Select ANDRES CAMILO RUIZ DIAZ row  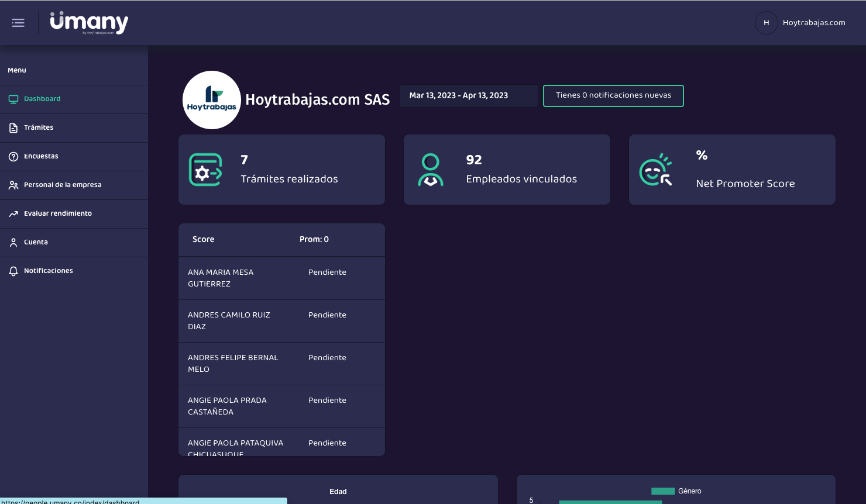(281, 321)
